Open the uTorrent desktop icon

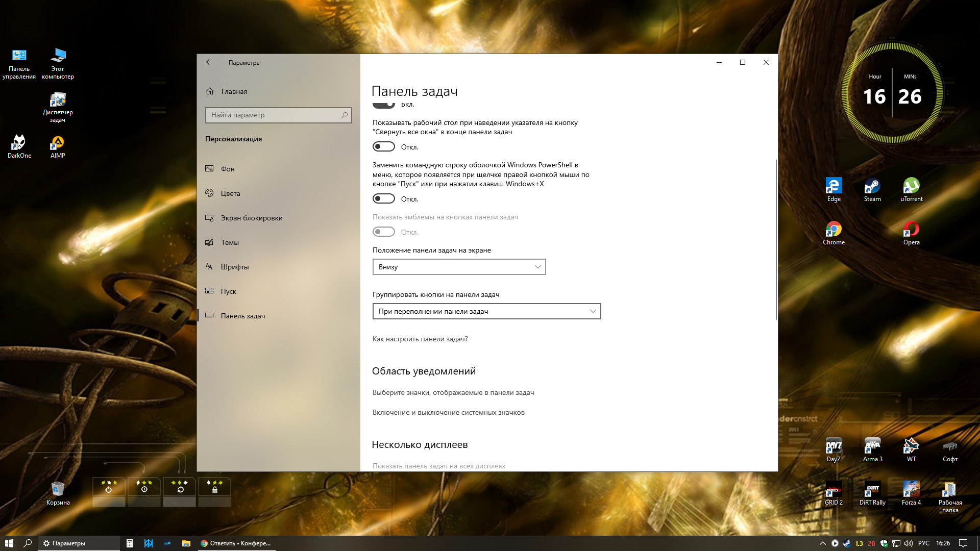pos(911,187)
